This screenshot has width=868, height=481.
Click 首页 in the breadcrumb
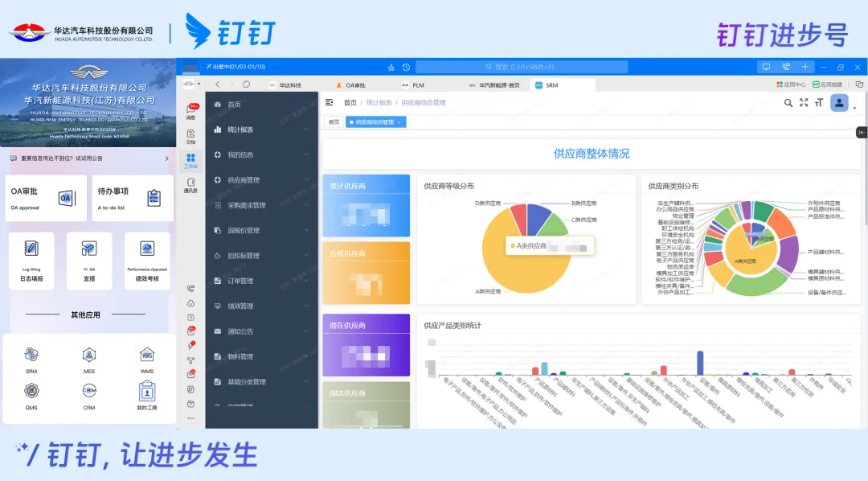click(x=350, y=102)
